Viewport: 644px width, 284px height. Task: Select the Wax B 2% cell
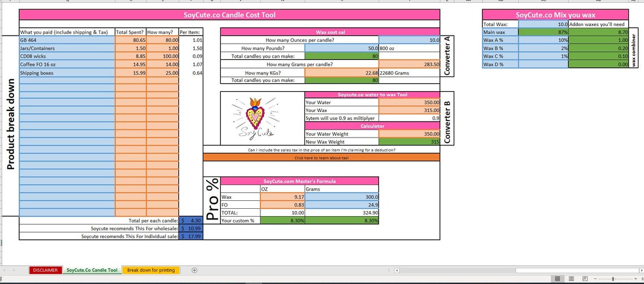(x=543, y=48)
